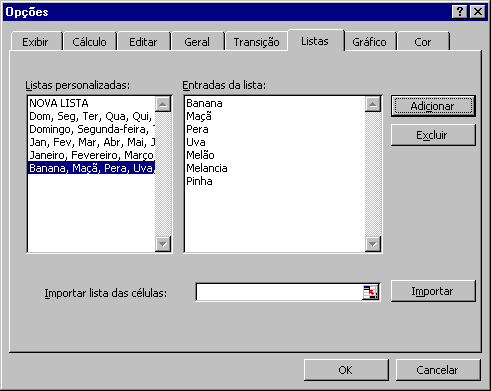Click the help question mark button

(x=459, y=12)
